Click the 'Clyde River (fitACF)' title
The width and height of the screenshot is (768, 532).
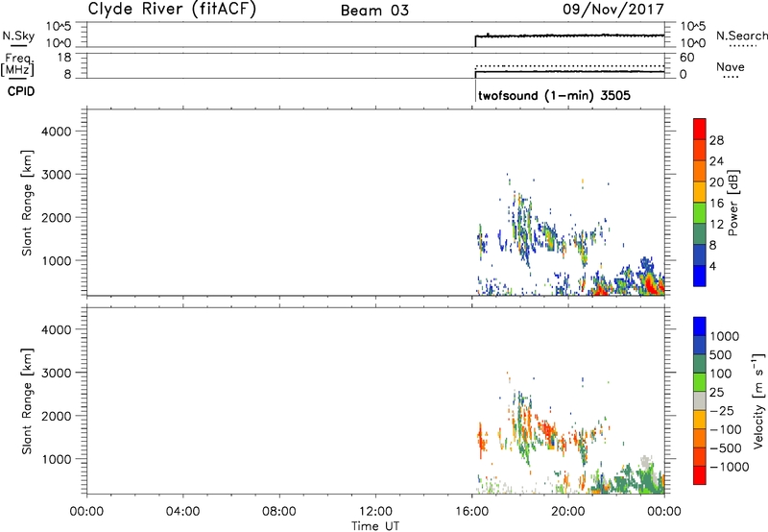tap(172, 9)
